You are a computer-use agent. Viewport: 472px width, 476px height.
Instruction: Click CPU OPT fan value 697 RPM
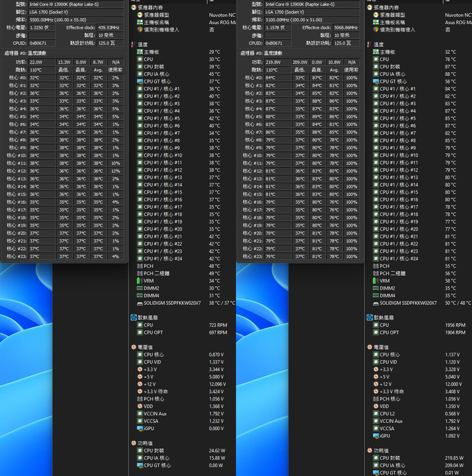click(x=218, y=333)
